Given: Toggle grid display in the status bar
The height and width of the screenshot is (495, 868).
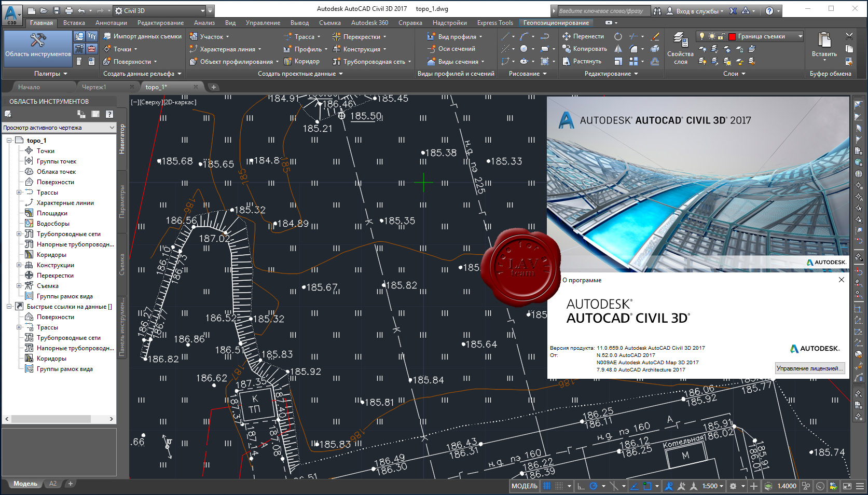Looking at the screenshot, I should click(x=547, y=486).
